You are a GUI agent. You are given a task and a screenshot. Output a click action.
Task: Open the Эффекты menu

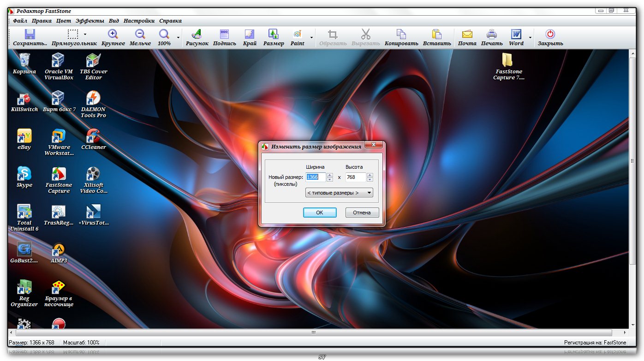coord(90,21)
